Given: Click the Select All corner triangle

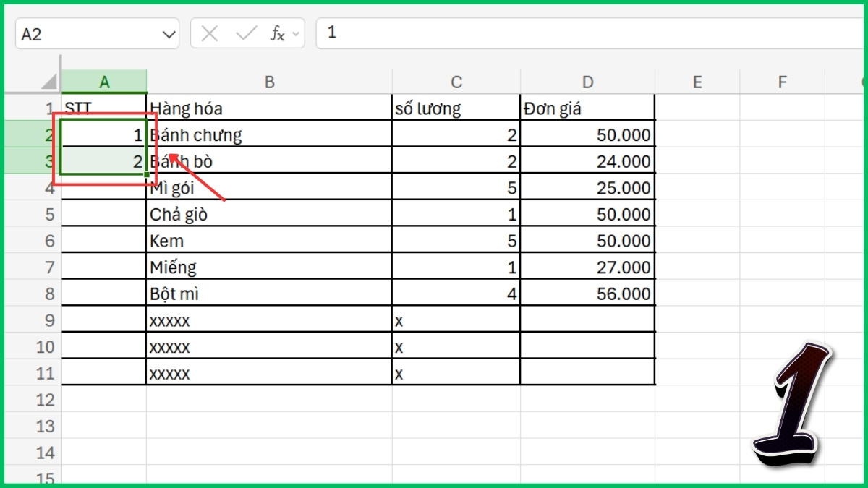Looking at the screenshot, I should (x=48, y=82).
